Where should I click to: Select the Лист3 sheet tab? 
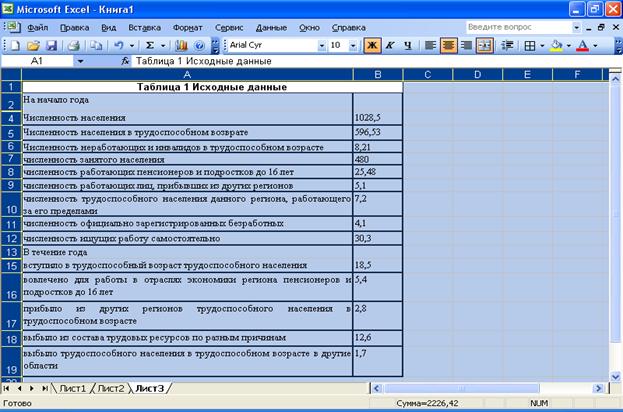click(149, 388)
